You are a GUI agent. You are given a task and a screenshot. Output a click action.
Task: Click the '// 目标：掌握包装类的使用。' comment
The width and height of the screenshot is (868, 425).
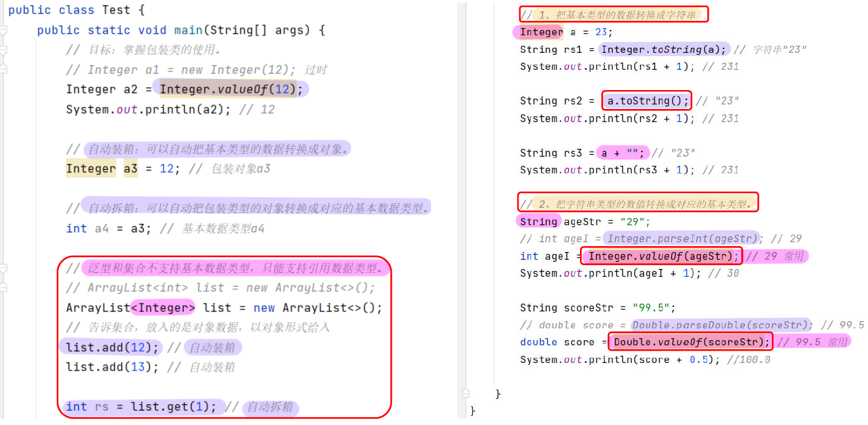pyautogui.click(x=144, y=50)
